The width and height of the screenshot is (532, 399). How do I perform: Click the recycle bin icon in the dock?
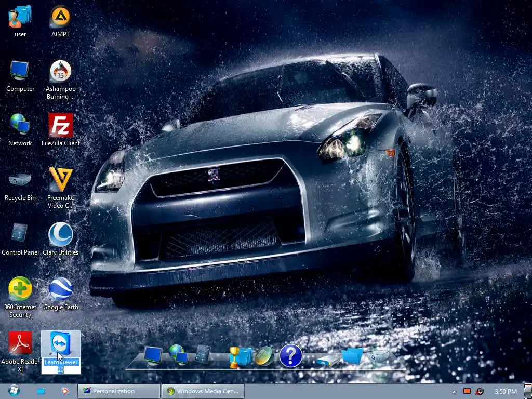pyautogui.click(x=378, y=356)
